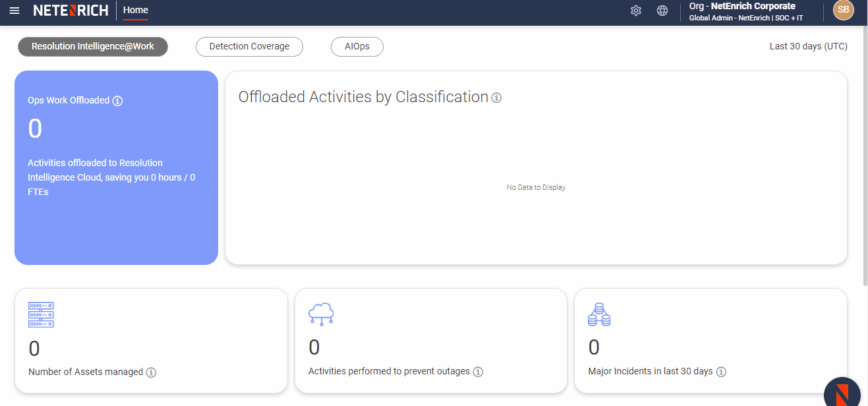The height and width of the screenshot is (406, 868).
Task: Click the database cluster incidents icon
Action: tap(599, 314)
